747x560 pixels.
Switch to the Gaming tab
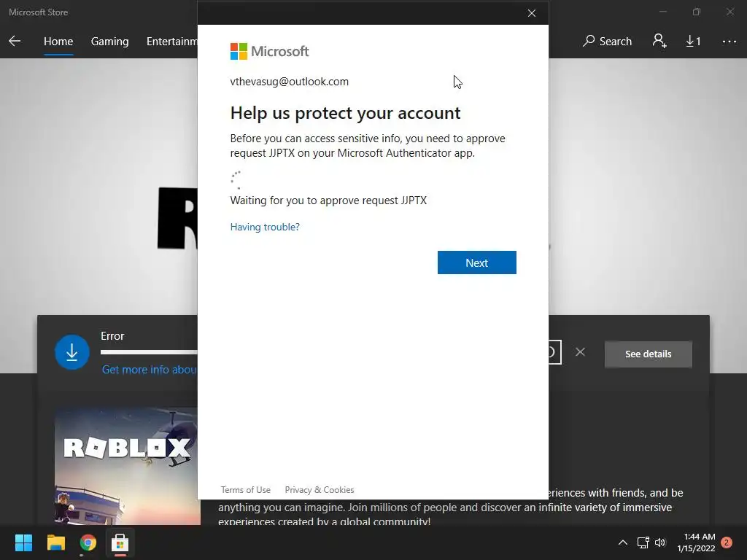tap(109, 42)
